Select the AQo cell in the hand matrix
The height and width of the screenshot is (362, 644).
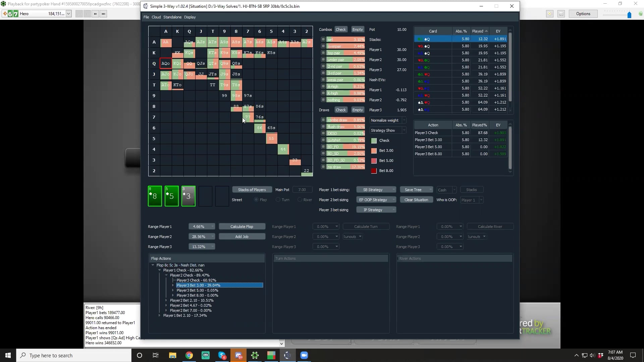point(166,63)
